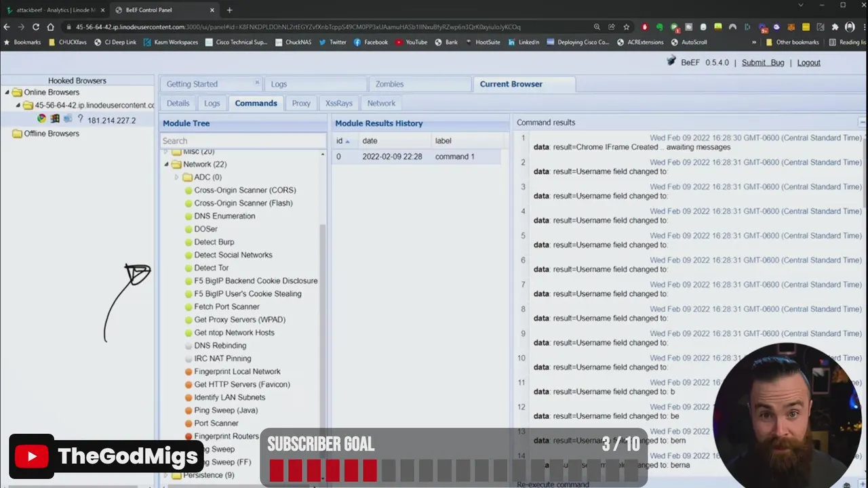Select the Port Scanner module
The image size is (868, 488).
216,423
